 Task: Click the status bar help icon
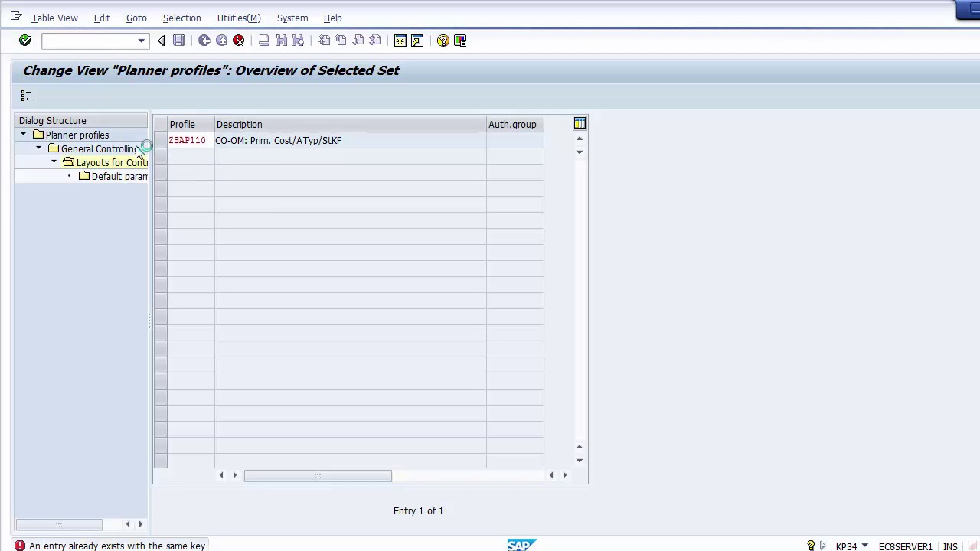coord(811,546)
